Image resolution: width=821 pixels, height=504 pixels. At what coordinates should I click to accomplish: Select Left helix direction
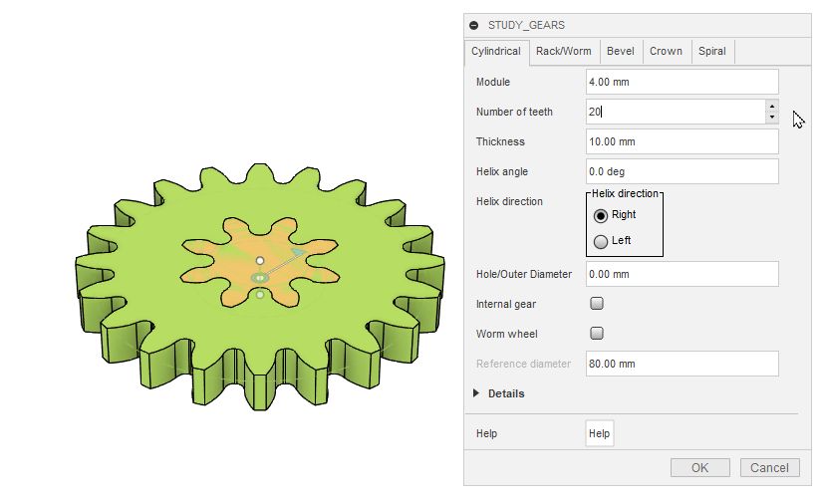tap(601, 241)
